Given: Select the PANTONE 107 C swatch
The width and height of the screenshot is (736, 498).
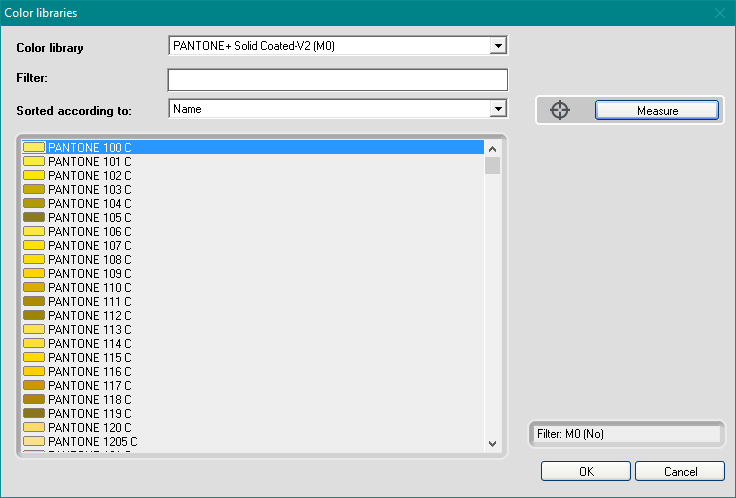Looking at the screenshot, I should [34, 245].
